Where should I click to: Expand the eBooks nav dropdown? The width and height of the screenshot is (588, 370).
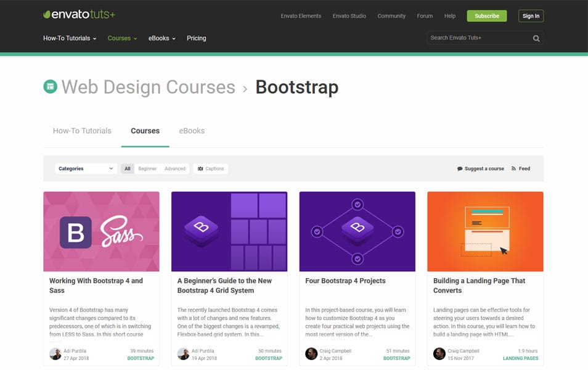point(162,38)
